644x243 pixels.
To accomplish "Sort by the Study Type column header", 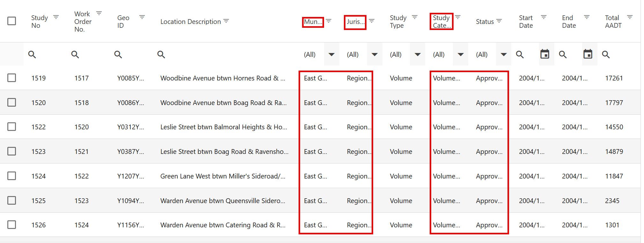I will point(398,21).
